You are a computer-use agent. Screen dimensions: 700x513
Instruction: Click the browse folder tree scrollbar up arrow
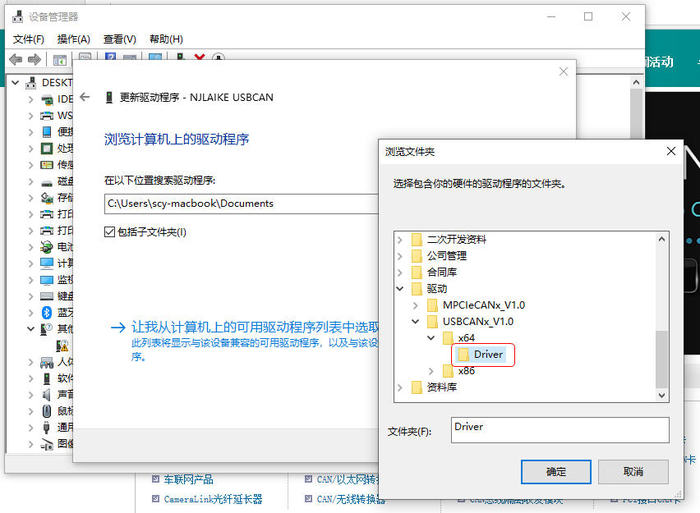coord(662,239)
